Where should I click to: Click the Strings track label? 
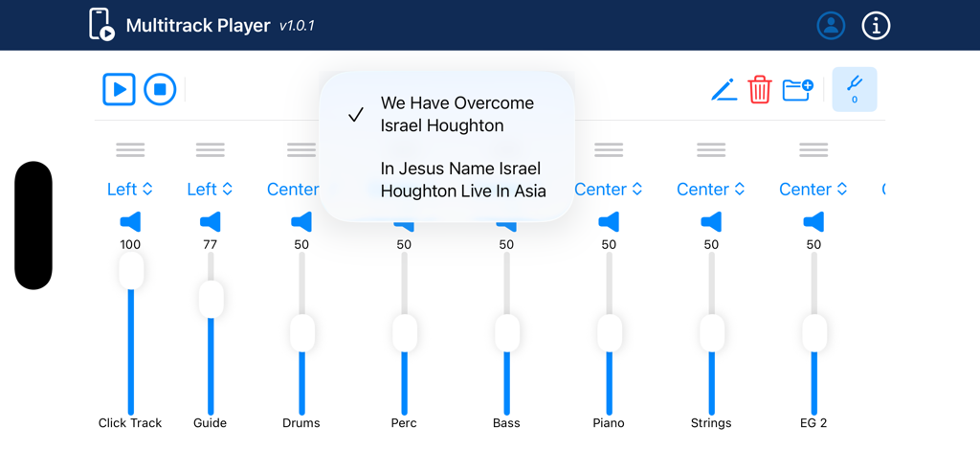coord(711,423)
